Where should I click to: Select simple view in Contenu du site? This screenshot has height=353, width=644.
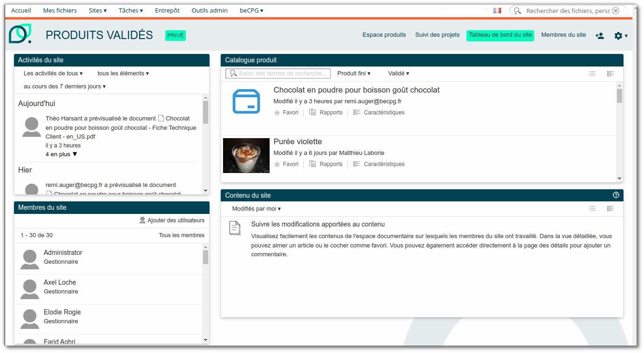click(592, 208)
